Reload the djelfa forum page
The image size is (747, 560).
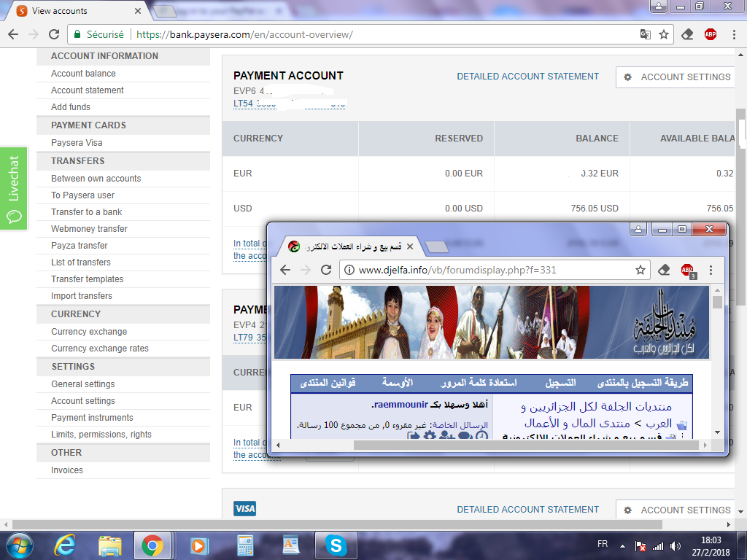click(x=326, y=270)
